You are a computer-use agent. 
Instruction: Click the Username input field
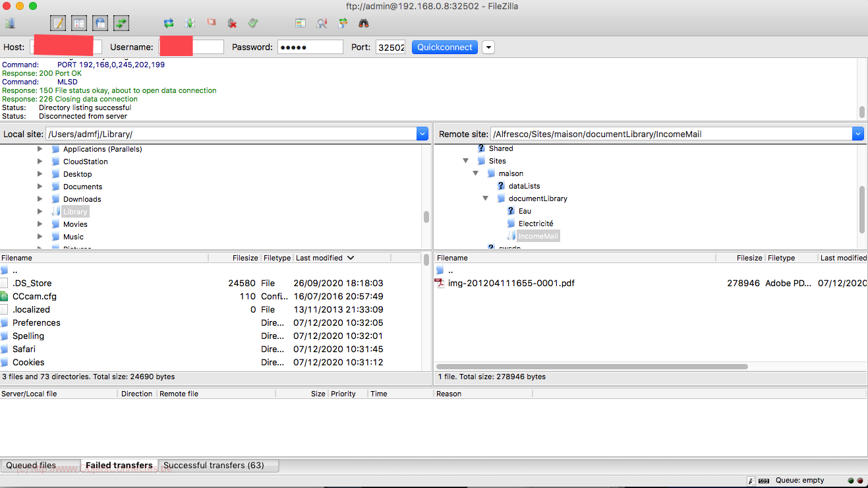pyautogui.click(x=191, y=47)
